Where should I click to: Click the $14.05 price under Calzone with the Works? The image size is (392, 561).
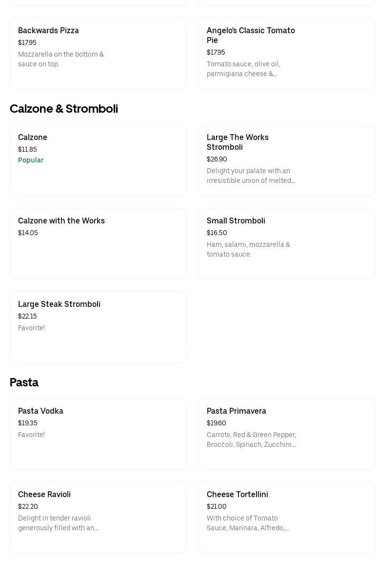click(x=28, y=233)
